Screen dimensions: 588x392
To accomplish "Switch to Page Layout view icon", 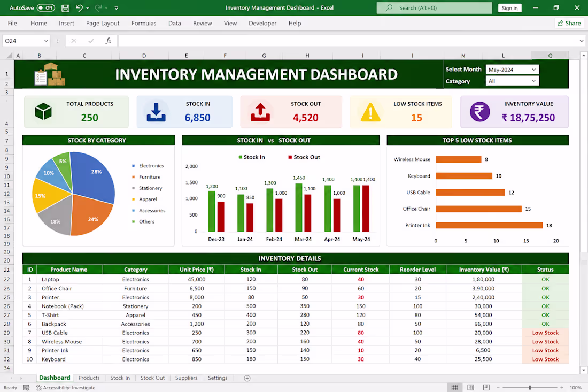I will pos(470,388).
